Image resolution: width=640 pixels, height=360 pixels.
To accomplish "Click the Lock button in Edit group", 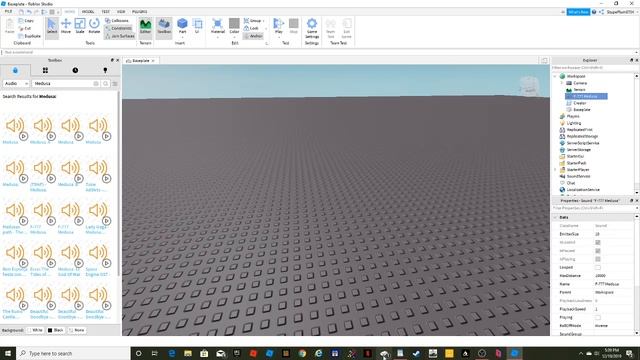I will 251,28.
